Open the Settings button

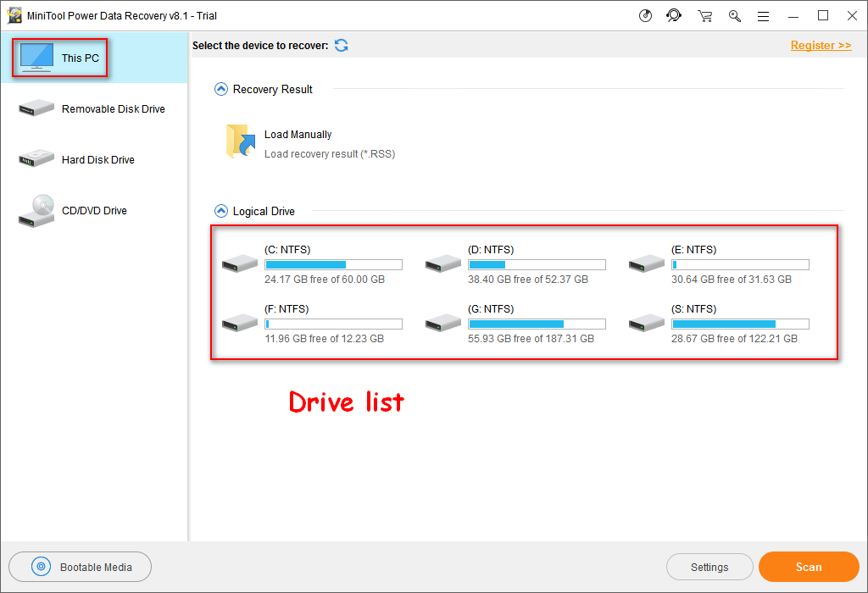(x=709, y=567)
